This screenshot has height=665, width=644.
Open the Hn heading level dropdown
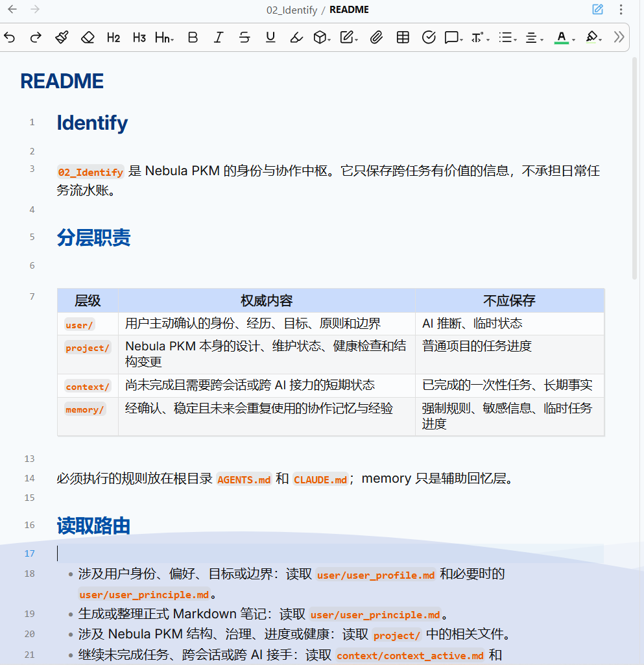click(x=165, y=38)
